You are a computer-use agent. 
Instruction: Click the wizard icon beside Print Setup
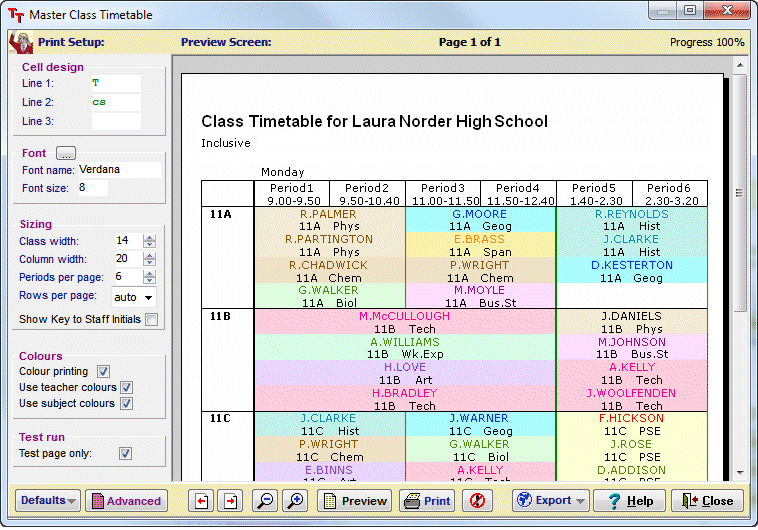(21, 42)
